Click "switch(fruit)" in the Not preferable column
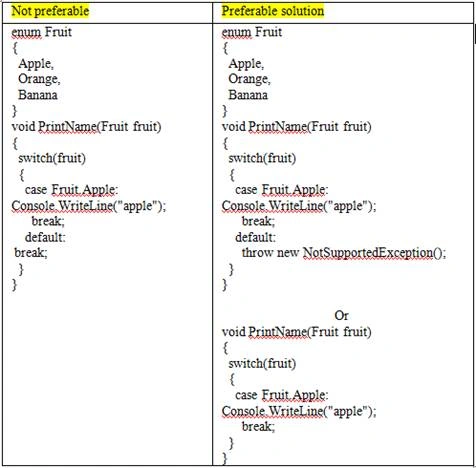This screenshot has width=476, height=468. click(x=52, y=158)
